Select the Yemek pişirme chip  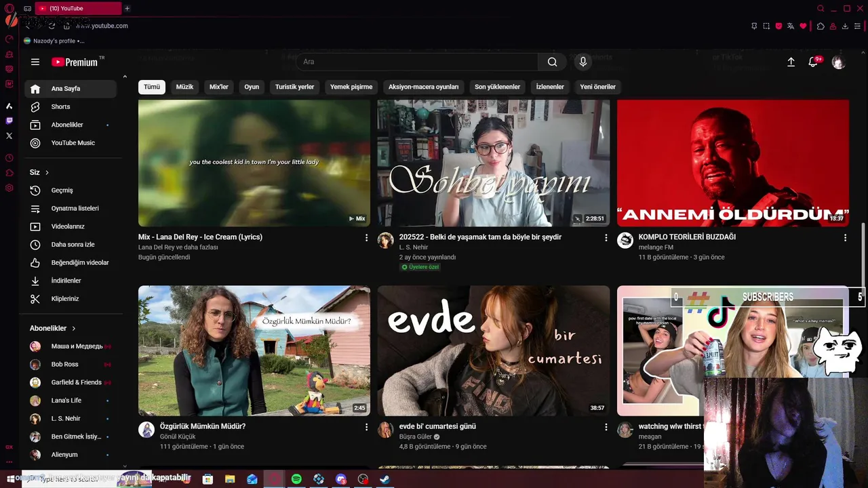click(351, 87)
